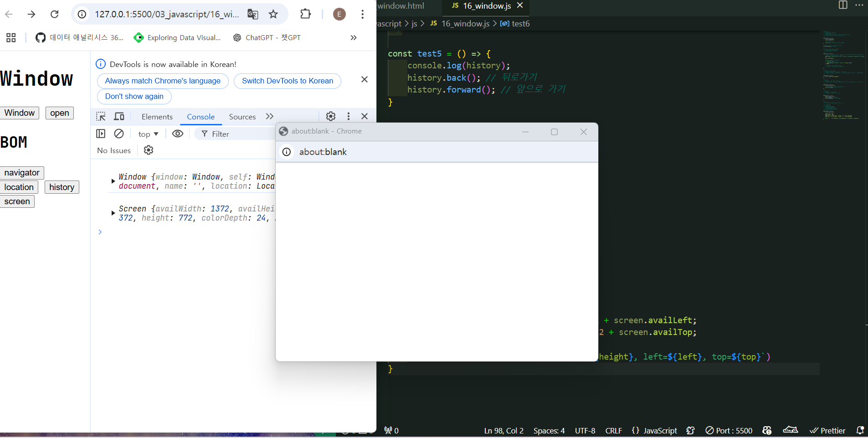This screenshot has width=868, height=438.
Task: Open VS Code editor more actions
Action: coord(859,5)
